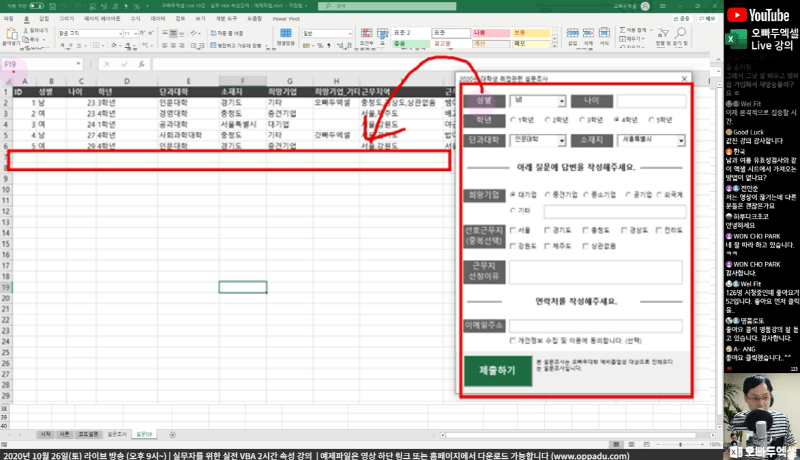Image resolution: width=800 pixels, height=460 pixels.
Task: Click the center align icon
Action: click(x=173, y=45)
